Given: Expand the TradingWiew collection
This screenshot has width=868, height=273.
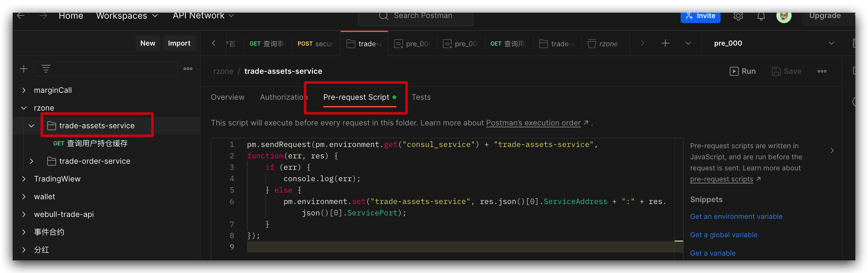Looking at the screenshot, I should [x=23, y=179].
